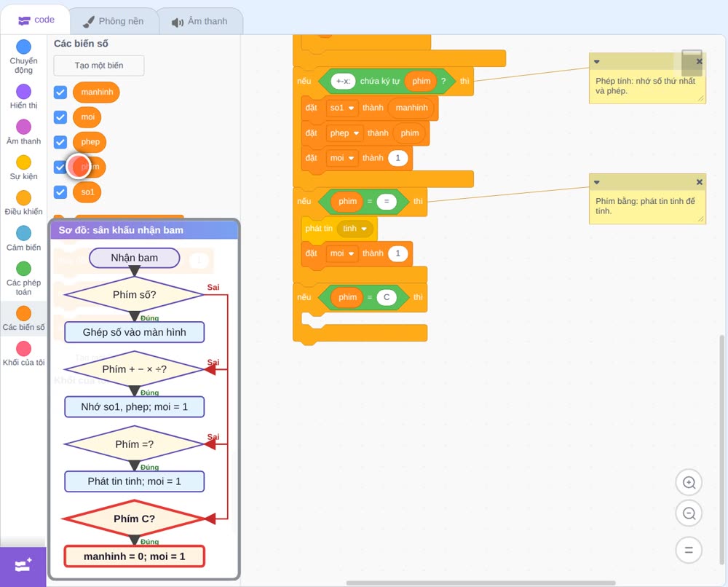Toggle the manhinh variable checkbox

[60, 92]
